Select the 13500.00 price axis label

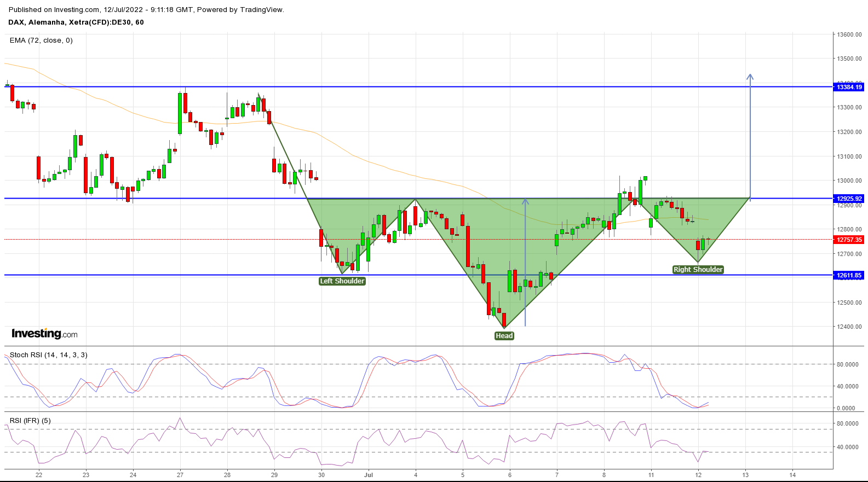[x=849, y=59]
